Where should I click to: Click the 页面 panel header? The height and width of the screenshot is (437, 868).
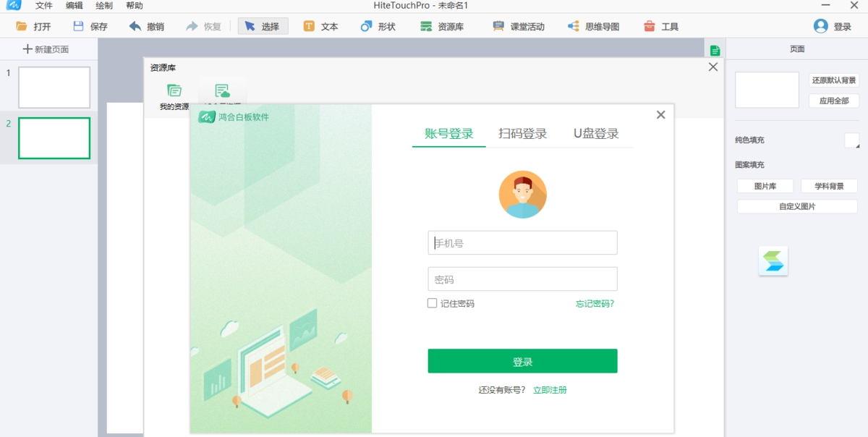(x=796, y=49)
